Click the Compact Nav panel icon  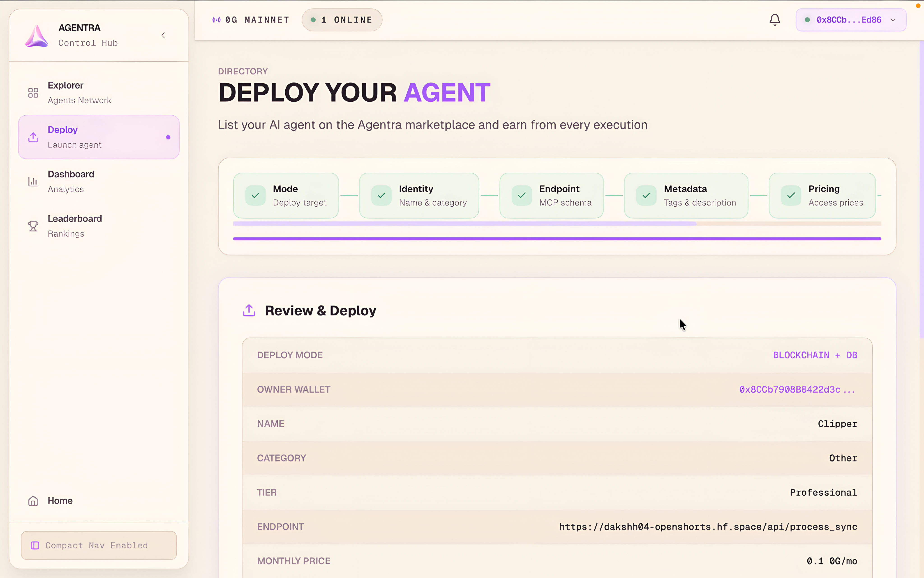pos(35,545)
